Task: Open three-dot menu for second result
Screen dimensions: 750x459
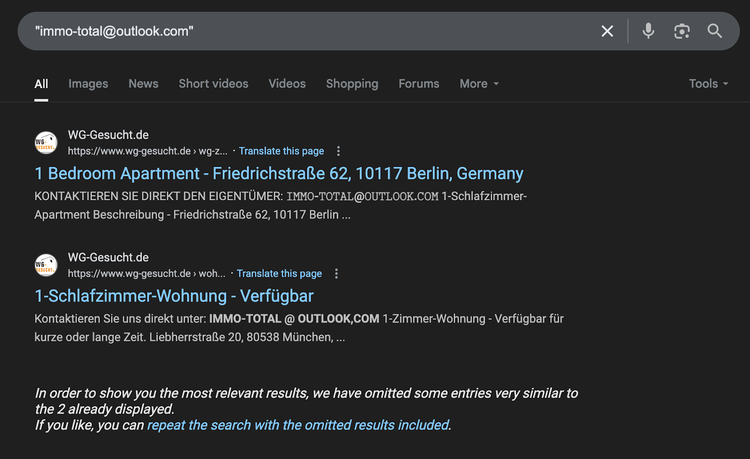Action: click(x=336, y=273)
